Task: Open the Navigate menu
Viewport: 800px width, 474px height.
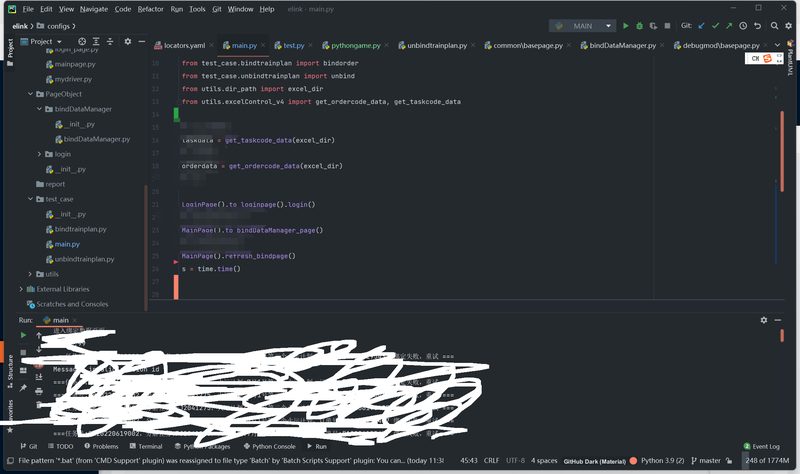Action: (94, 9)
